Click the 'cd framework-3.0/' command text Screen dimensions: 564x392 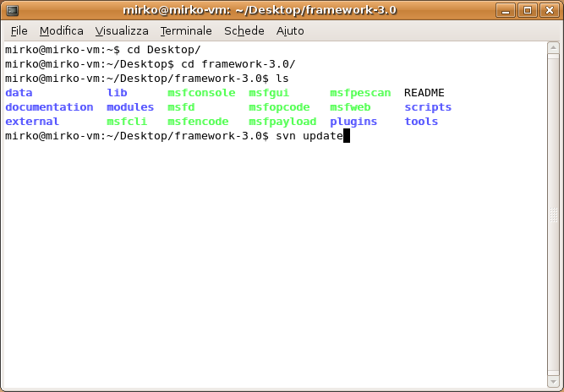pyautogui.click(x=238, y=64)
